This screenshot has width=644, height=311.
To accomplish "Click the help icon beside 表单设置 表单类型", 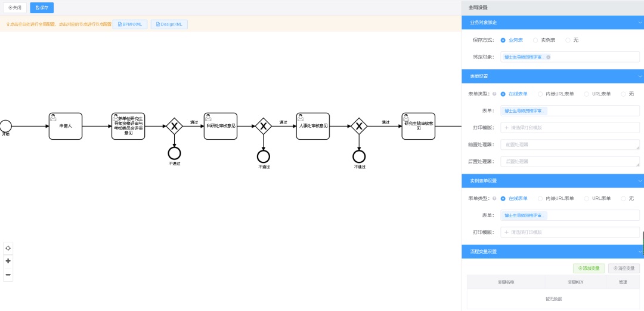I will pyautogui.click(x=494, y=94).
